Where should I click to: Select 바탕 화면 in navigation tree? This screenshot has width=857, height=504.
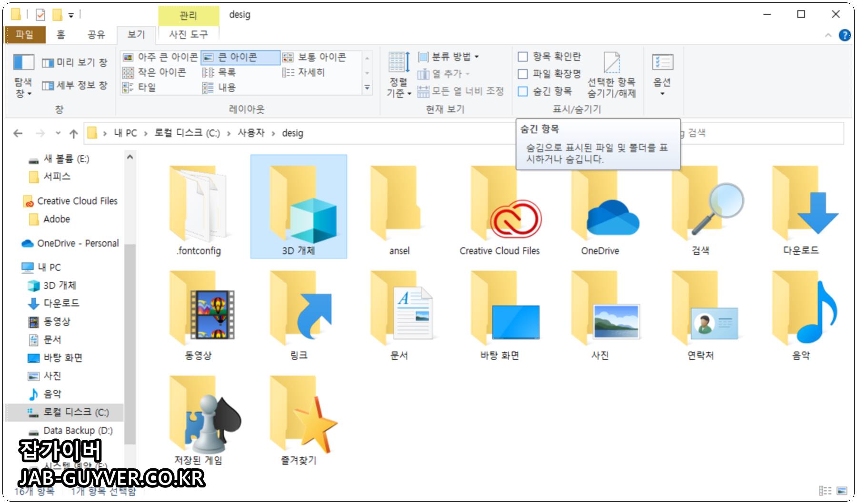(x=62, y=358)
